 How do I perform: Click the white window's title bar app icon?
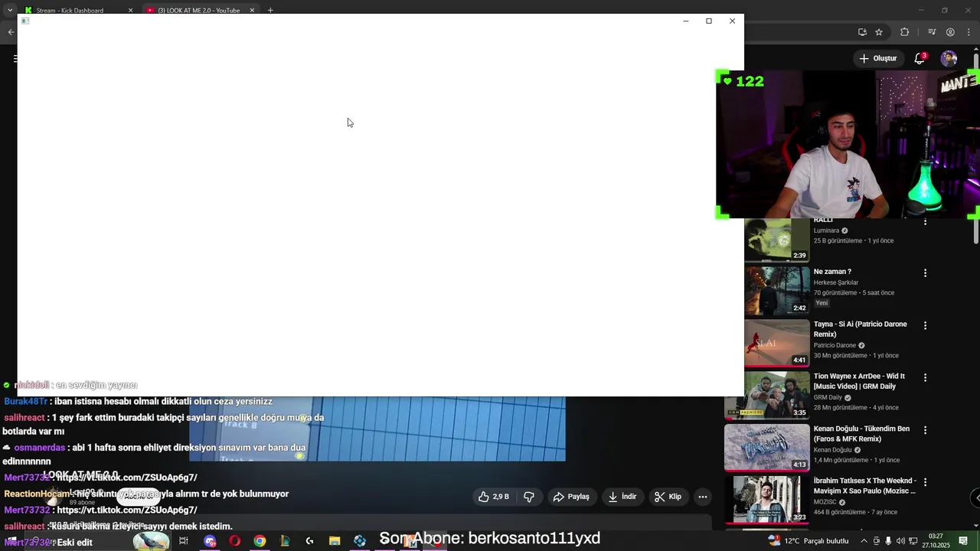click(25, 21)
